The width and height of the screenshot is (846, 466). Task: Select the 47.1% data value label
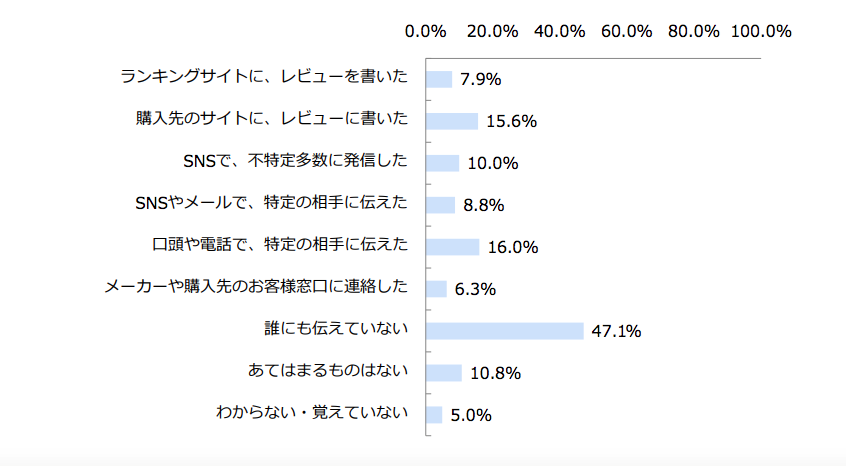616,332
